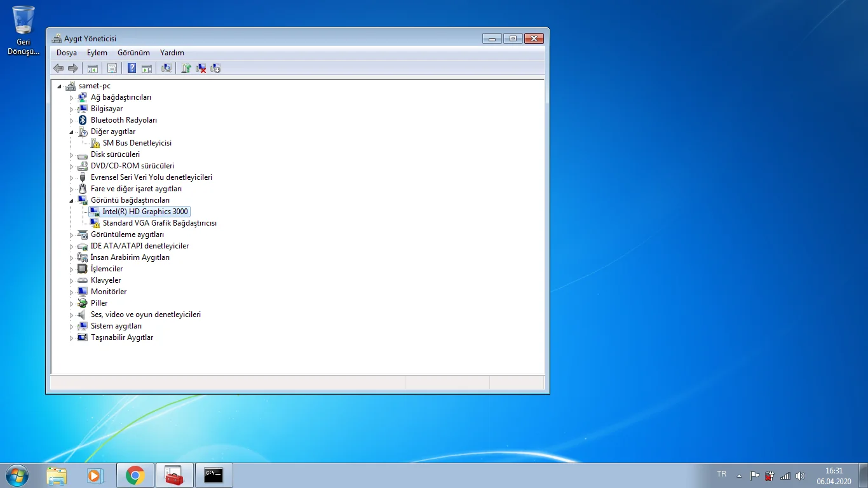Select SM Bus Denetleyicisi label

tap(137, 143)
